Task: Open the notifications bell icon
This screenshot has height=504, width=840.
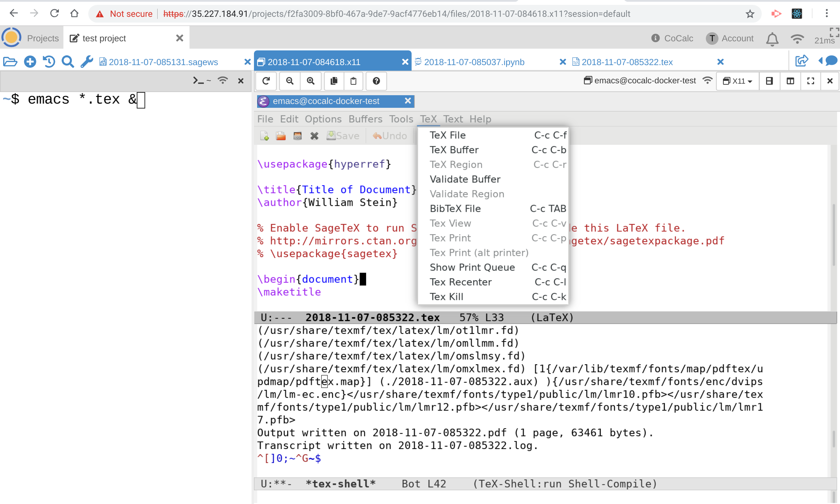Action: (x=772, y=39)
